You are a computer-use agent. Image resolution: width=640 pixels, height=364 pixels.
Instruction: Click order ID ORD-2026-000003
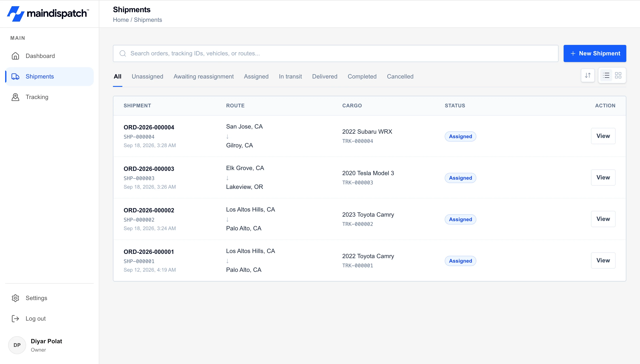tap(149, 169)
